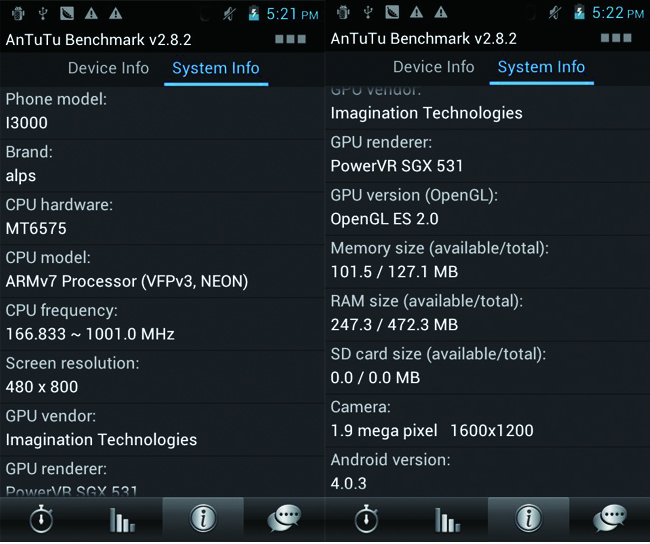Open bar chart scores tab in left screen
The height and width of the screenshot is (544, 650).
tap(122, 520)
